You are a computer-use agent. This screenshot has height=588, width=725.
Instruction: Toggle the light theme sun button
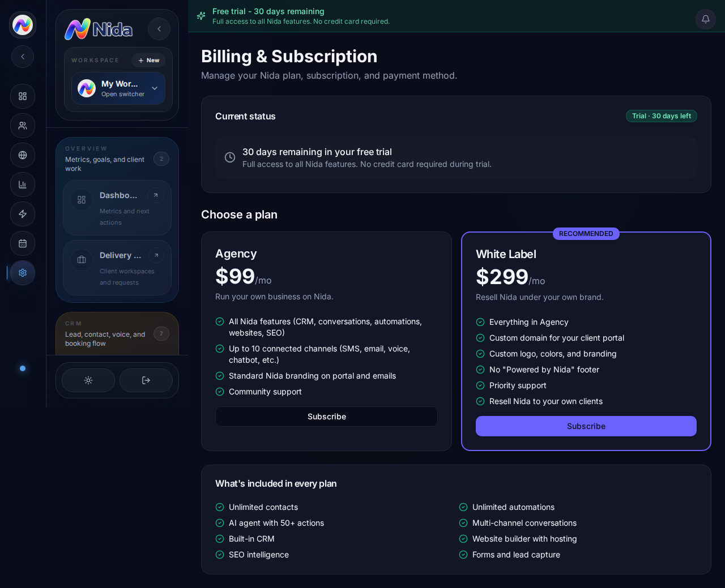click(88, 380)
